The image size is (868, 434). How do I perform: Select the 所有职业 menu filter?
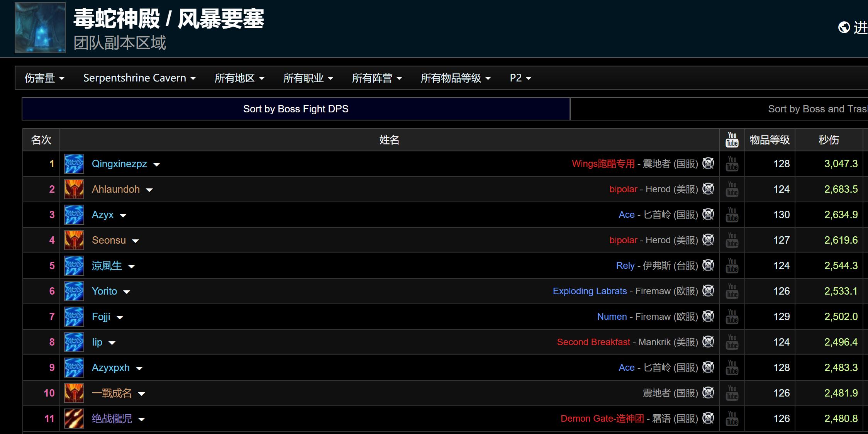[308, 78]
